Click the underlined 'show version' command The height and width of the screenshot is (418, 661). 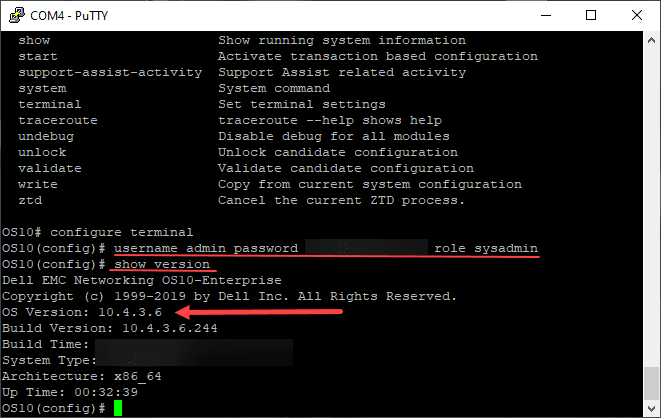pos(163,264)
